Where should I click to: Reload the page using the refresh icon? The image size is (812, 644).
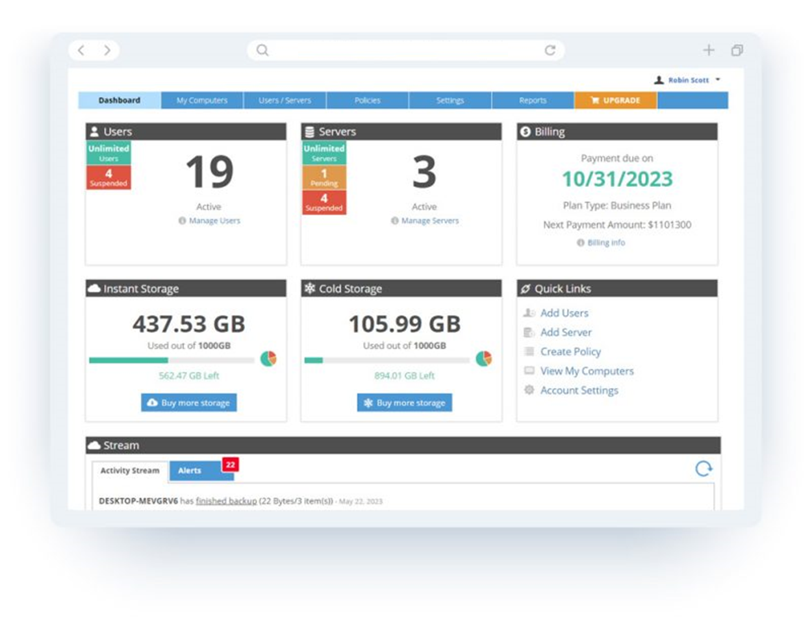click(x=550, y=50)
